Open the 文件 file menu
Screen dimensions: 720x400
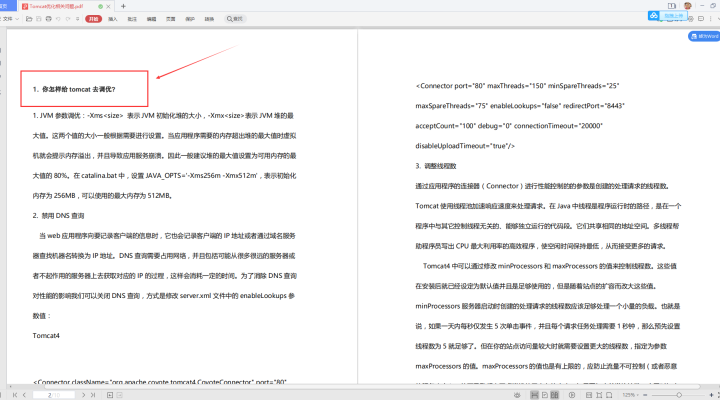(9, 19)
